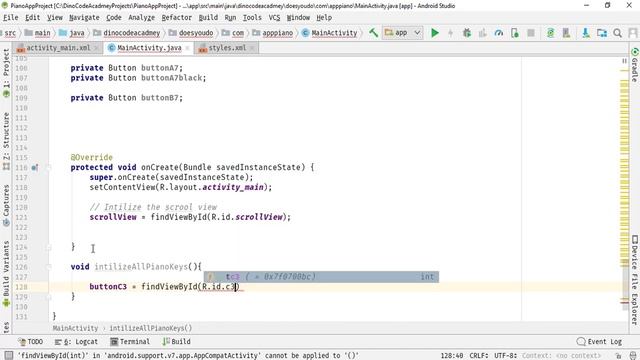Open the Refactor menu
Viewport: 640px width, 360px height.
tap(176, 18)
